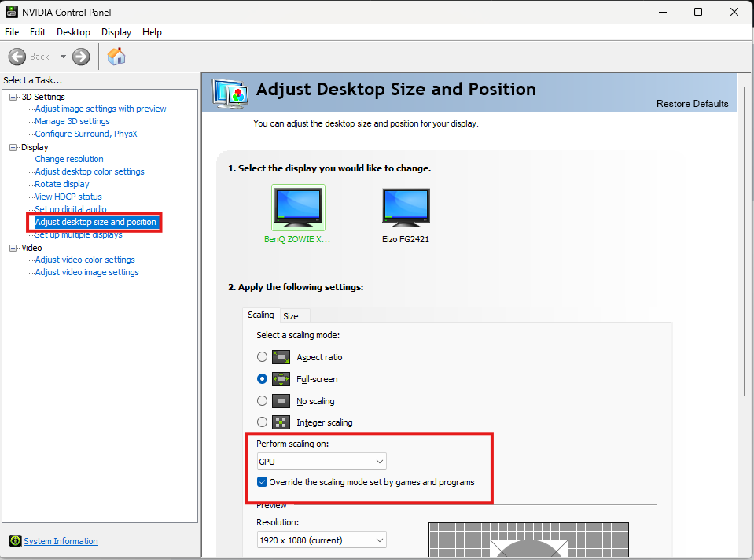This screenshot has width=754, height=560.
Task: Open the Display menu
Action: pos(116,32)
